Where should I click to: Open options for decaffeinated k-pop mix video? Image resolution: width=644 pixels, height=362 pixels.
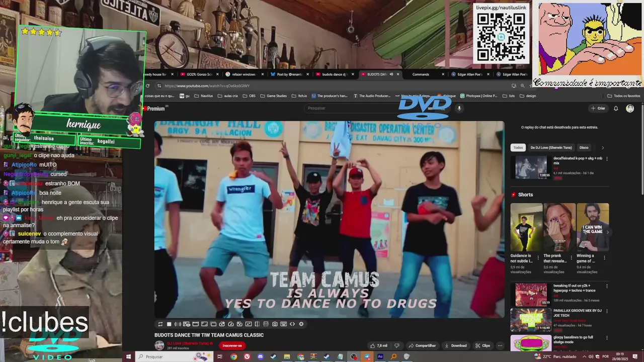pyautogui.click(x=607, y=159)
